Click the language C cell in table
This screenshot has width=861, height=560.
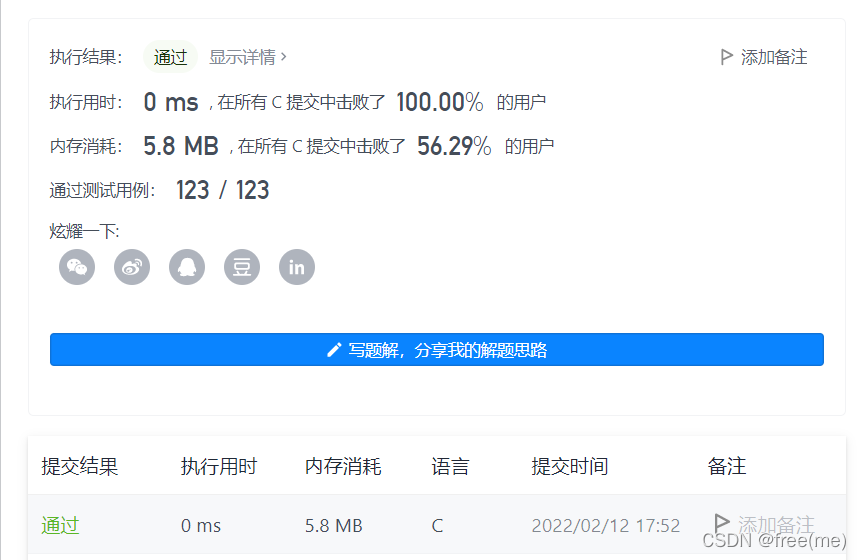point(437,525)
